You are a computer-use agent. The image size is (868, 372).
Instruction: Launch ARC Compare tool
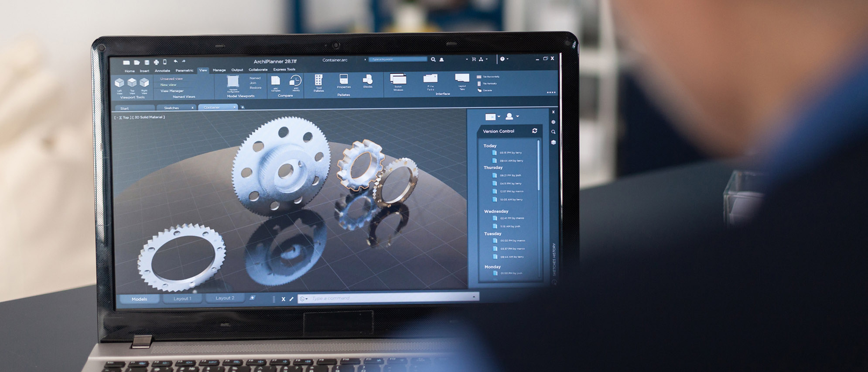[276, 83]
